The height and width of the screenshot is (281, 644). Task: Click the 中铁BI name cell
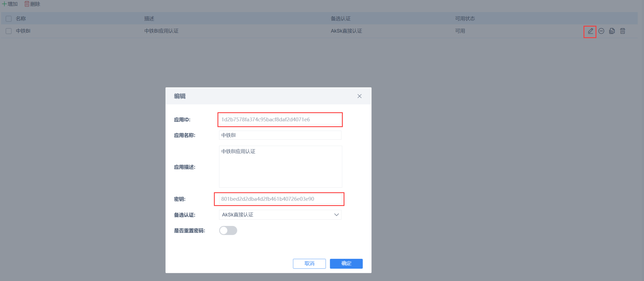tap(23, 31)
